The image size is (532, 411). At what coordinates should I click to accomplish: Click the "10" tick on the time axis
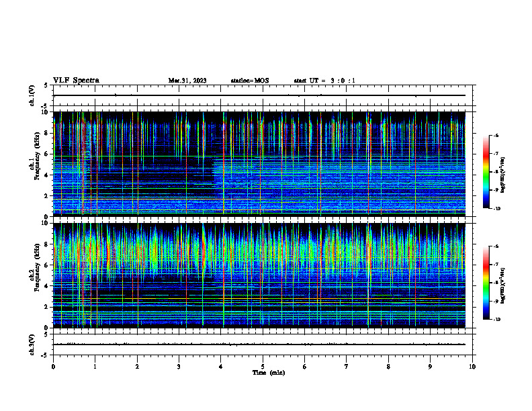point(472,367)
